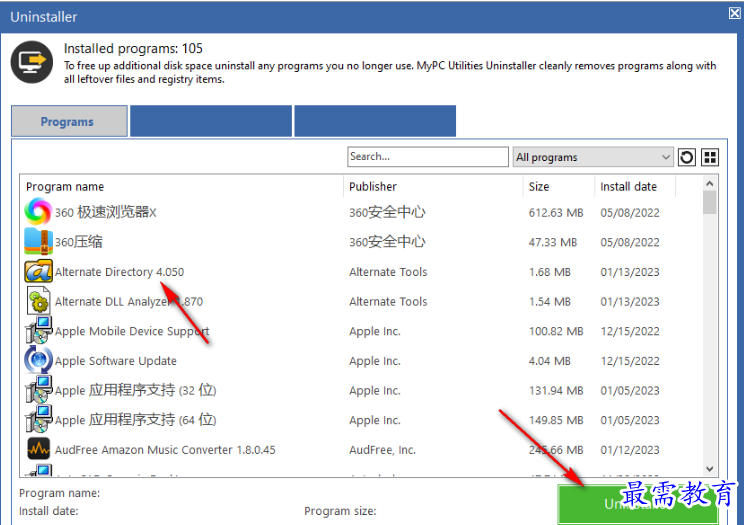Screen dimensions: 744x525
Task: Click the green Uninstall button
Action: coord(637,504)
